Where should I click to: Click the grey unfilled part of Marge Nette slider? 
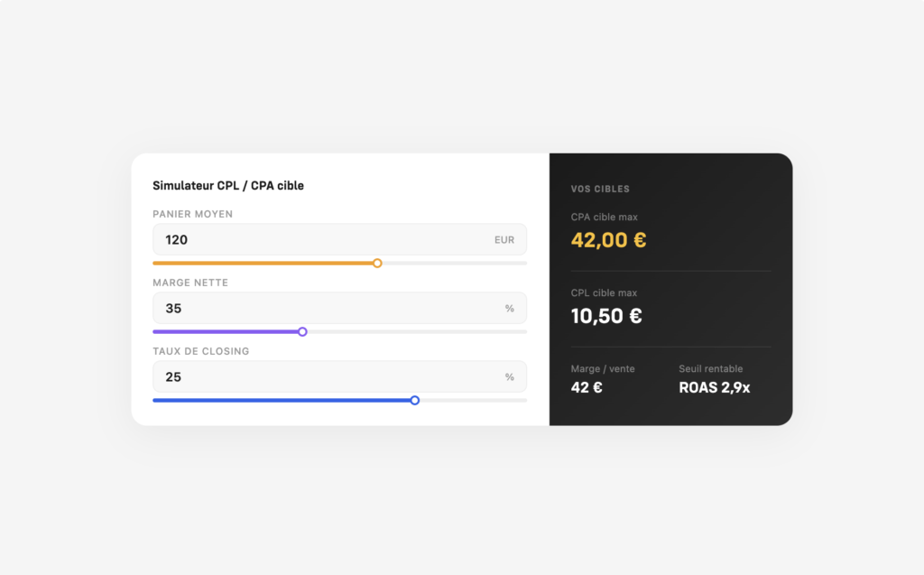415,332
